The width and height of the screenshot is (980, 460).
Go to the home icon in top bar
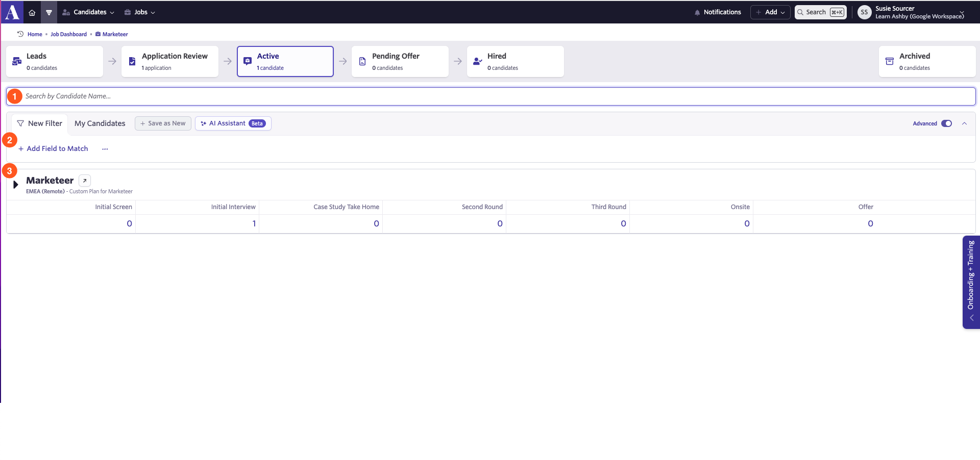click(32, 12)
